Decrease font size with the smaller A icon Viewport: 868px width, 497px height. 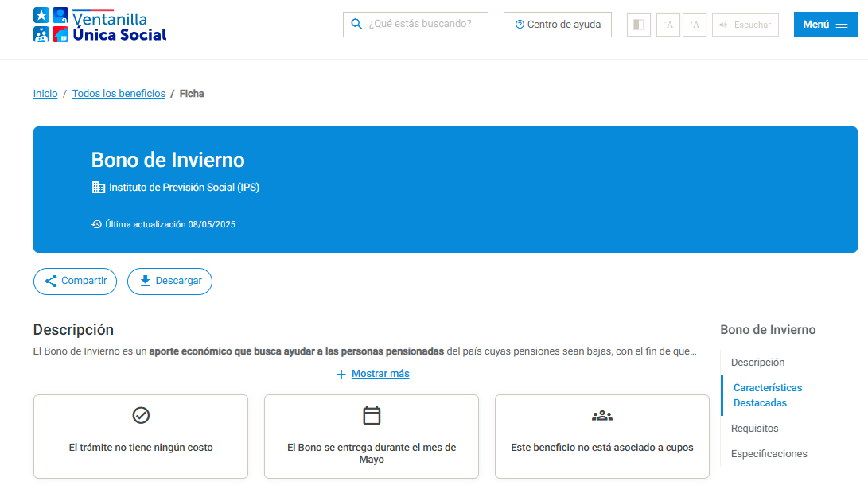point(668,25)
